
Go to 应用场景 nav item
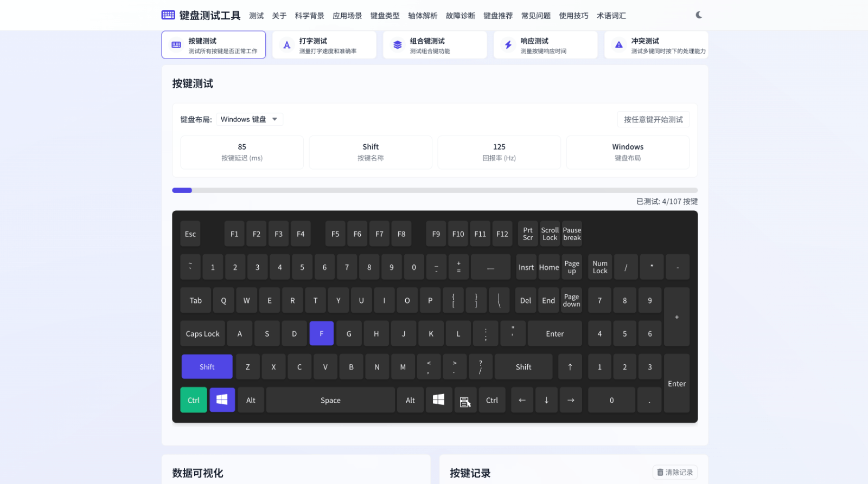click(347, 16)
